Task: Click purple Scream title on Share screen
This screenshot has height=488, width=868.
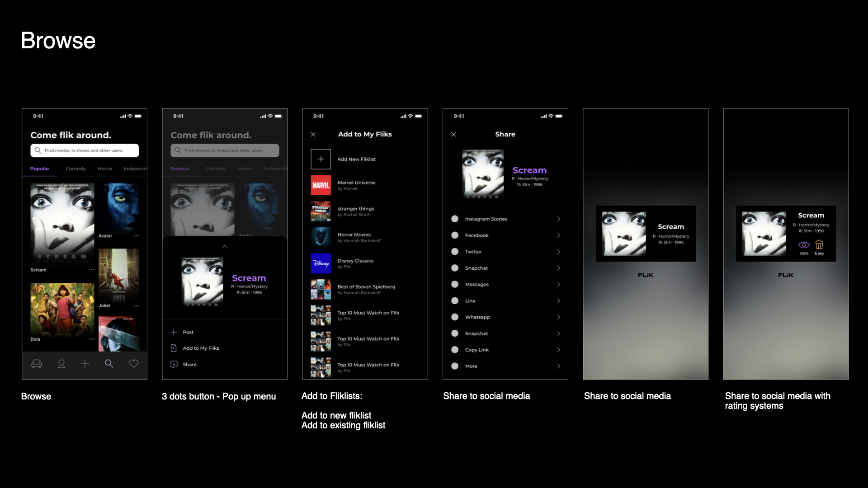Action: [x=529, y=170]
